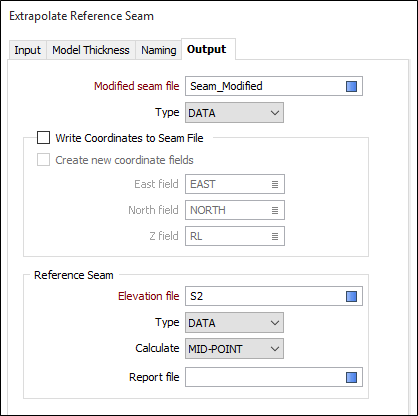Click the Report file browse icon

[x=351, y=377]
